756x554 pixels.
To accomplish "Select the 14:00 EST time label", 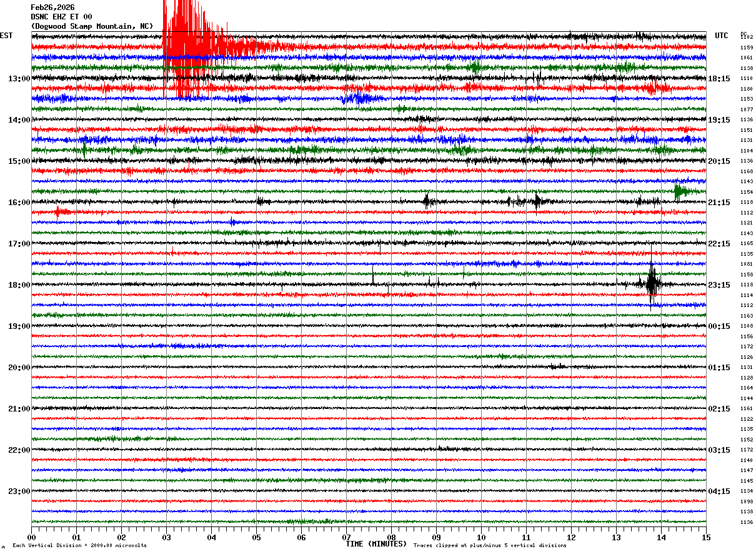I will pyautogui.click(x=19, y=119).
